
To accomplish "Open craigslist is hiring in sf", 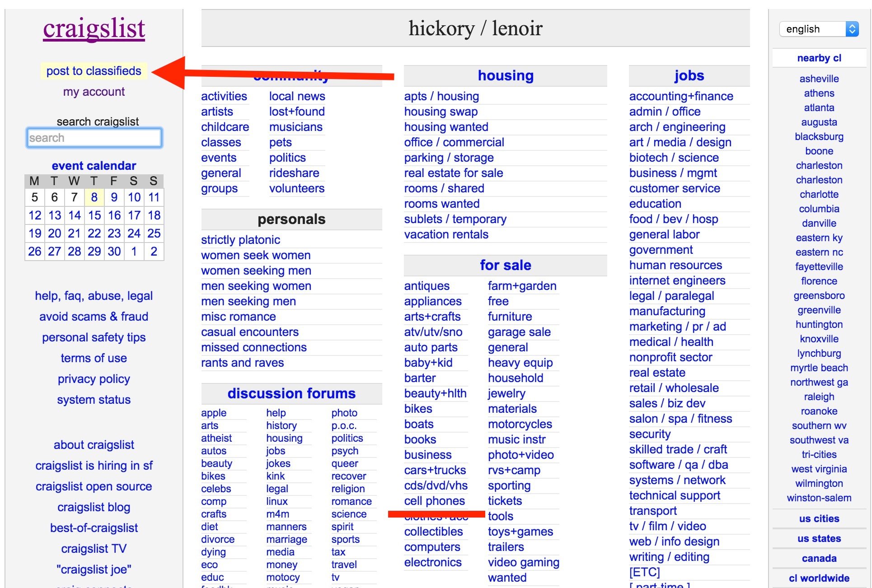I will (94, 466).
